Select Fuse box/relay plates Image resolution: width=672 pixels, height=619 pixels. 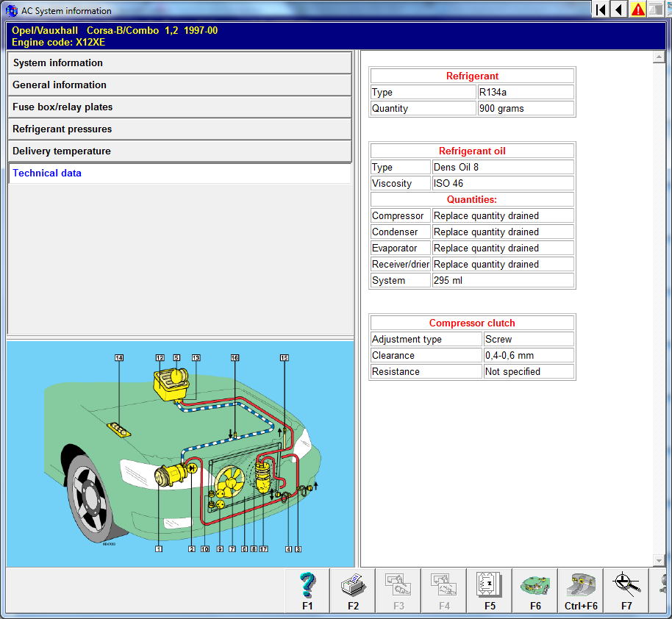tap(179, 107)
